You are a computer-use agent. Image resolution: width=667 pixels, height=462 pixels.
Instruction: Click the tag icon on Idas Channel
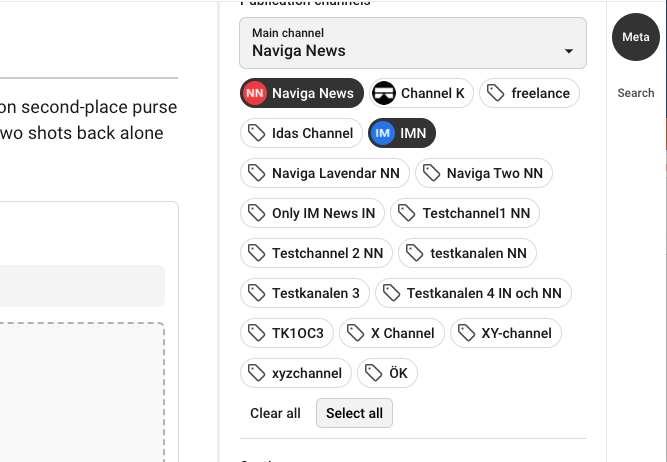pyautogui.click(x=256, y=133)
